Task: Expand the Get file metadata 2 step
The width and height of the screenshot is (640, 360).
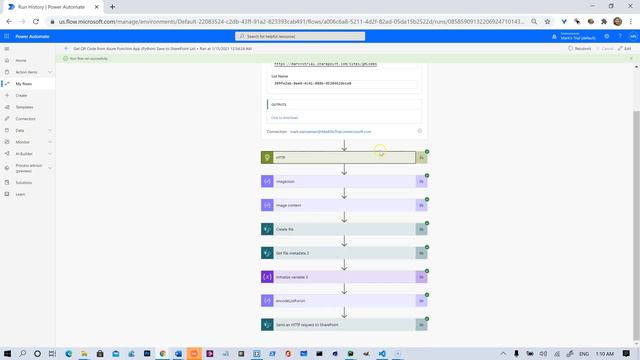Action: tap(344, 253)
